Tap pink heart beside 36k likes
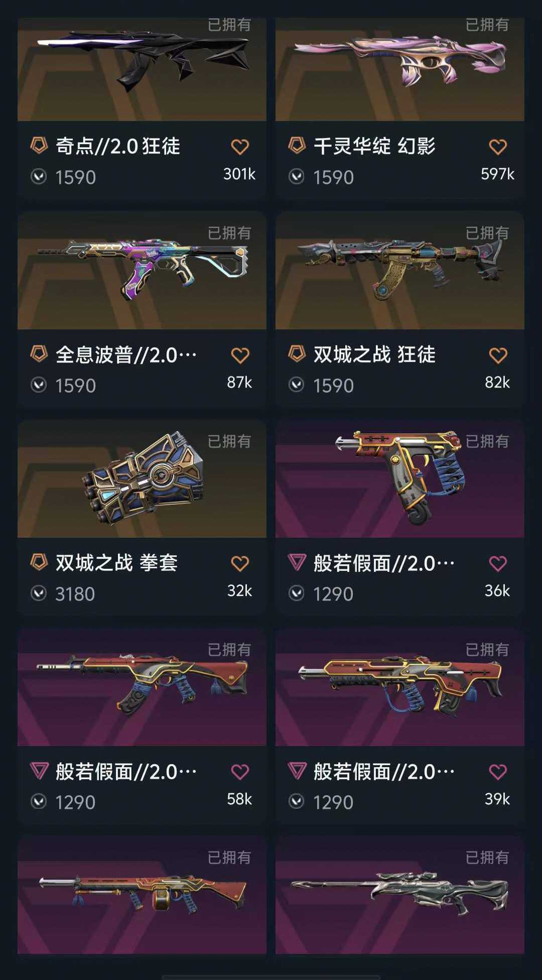The image size is (542, 980). point(498,564)
